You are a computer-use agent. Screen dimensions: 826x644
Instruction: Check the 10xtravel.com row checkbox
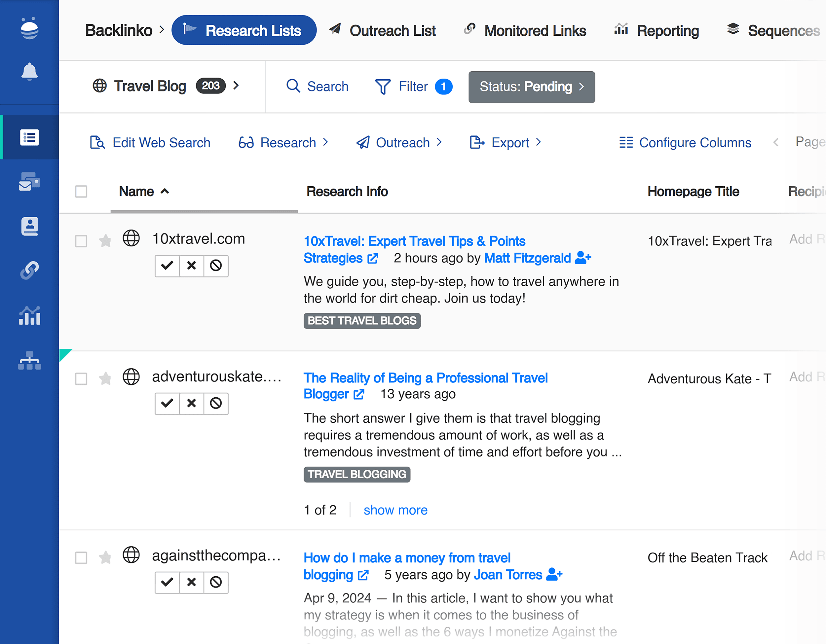point(81,241)
